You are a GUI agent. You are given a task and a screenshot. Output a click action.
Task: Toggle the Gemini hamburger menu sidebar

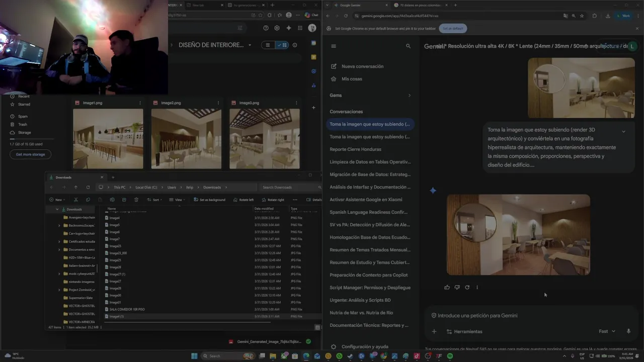333,46
